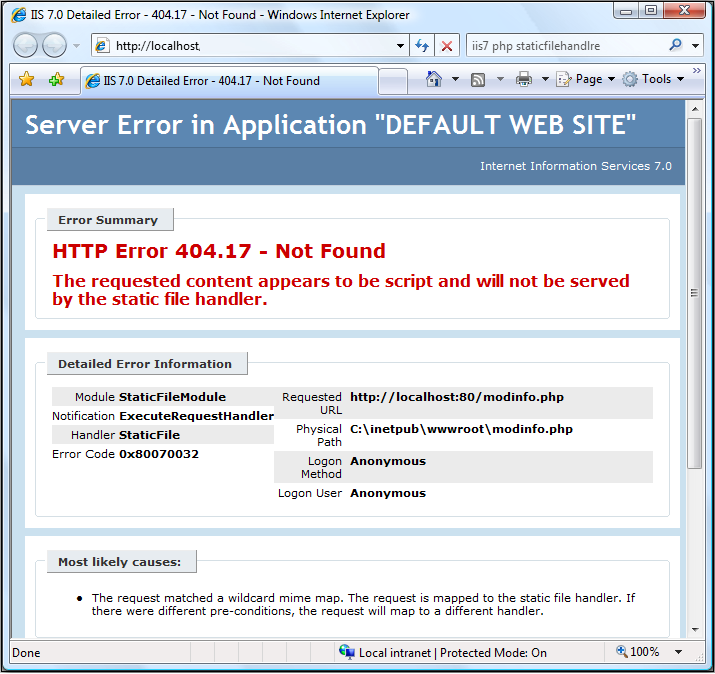Click the Print icon

point(523,79)
